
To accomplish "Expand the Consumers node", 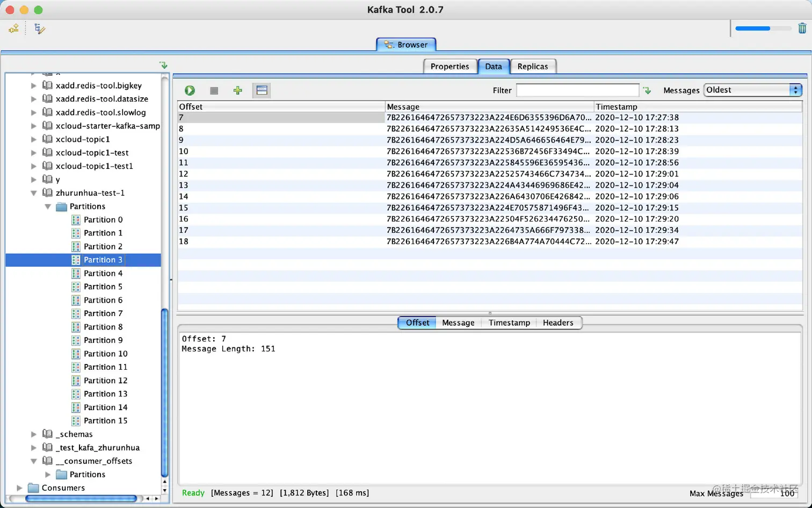I will [x=20, y=488].
